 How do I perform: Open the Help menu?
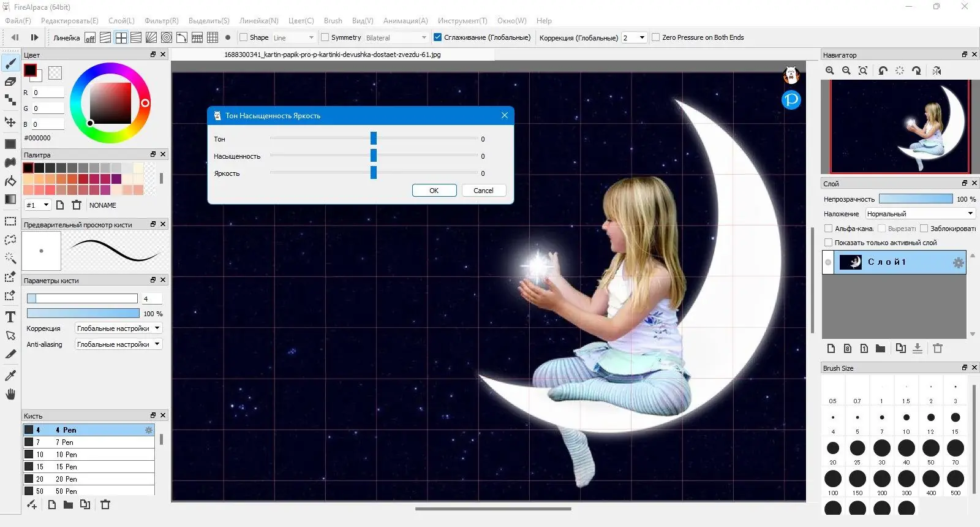pyautogui.click(x=544, y=21)
